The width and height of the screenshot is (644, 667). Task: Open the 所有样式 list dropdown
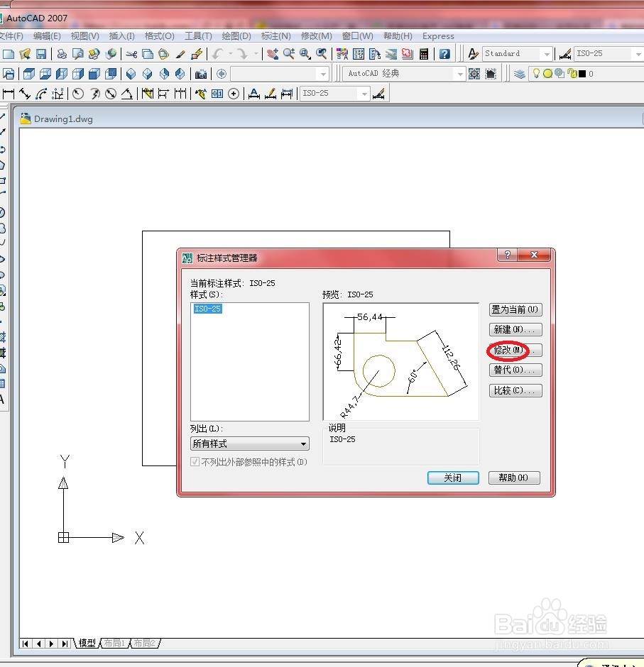pos(250,443)
